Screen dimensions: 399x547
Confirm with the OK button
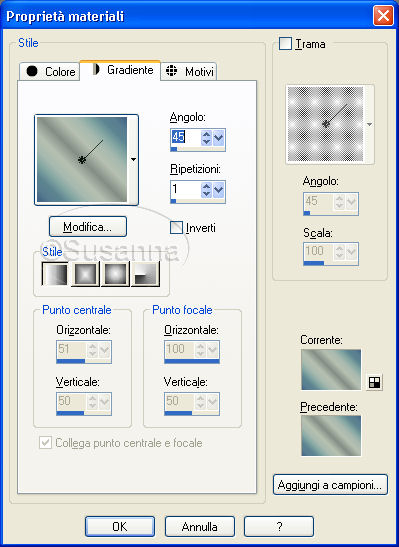[x=120, y=526]
